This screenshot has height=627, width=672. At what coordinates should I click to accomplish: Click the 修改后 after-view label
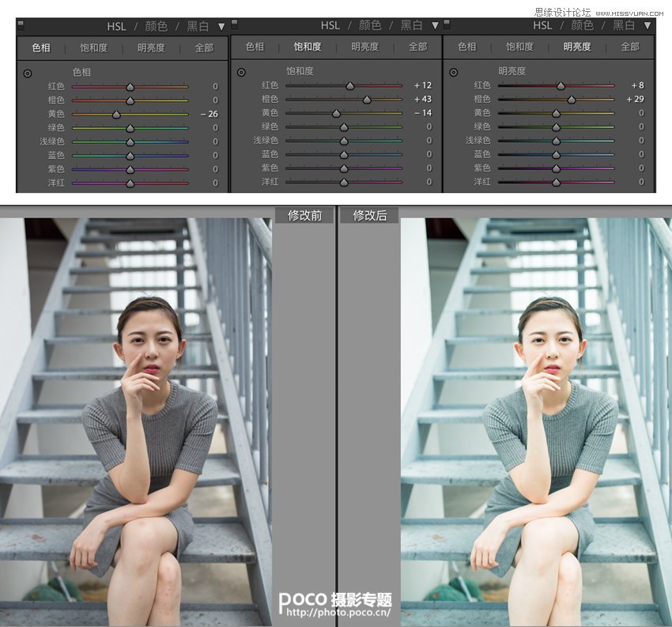(369, 215)
